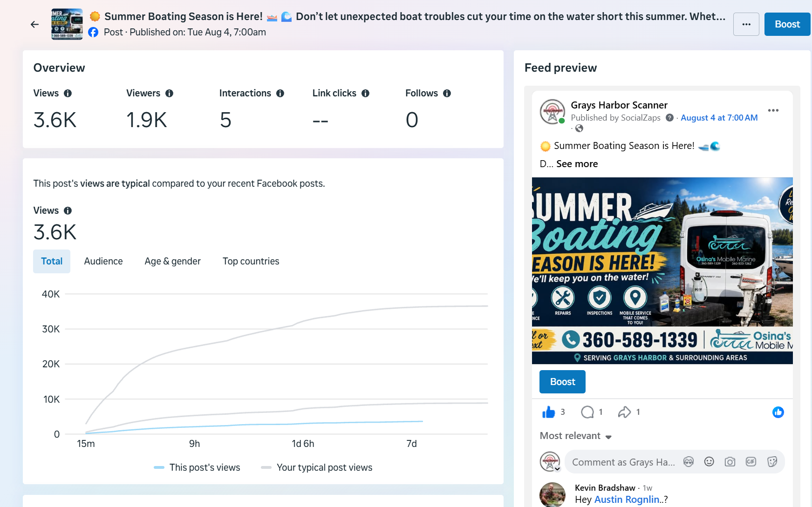Click the thumbs-up Like icon
Screen dimensions: 812x507
(549, 412)
